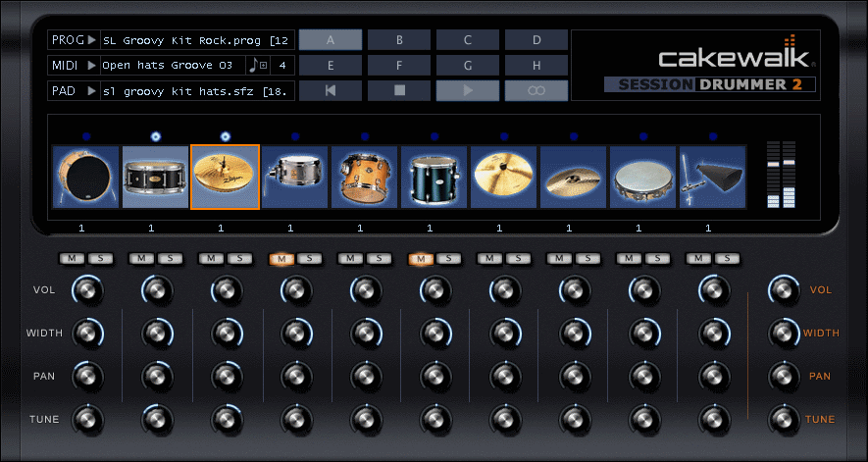Select the tambourine pad

click(643, 178)
